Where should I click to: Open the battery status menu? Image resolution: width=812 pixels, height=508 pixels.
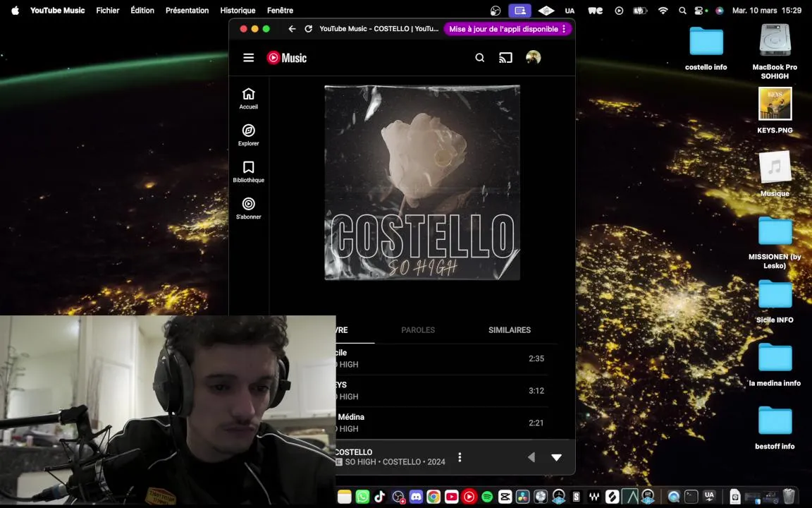pyautogui.click(x=641, y=11)
